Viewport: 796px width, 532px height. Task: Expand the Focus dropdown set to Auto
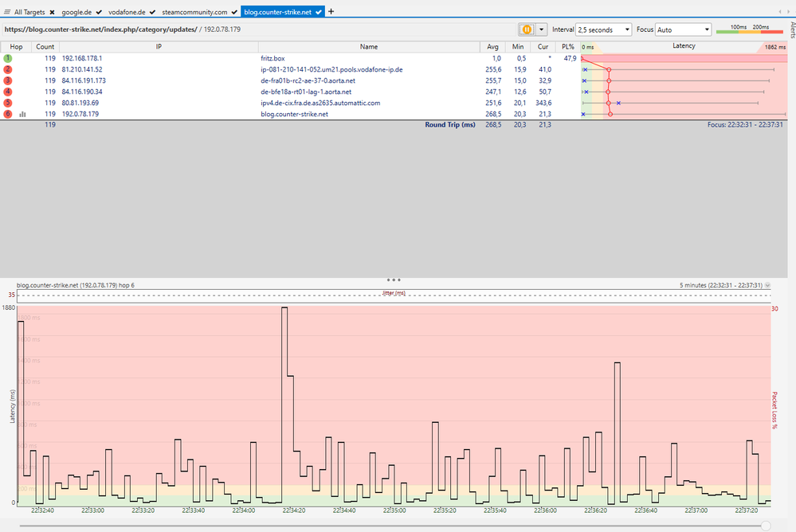click(x=683, y=29)
